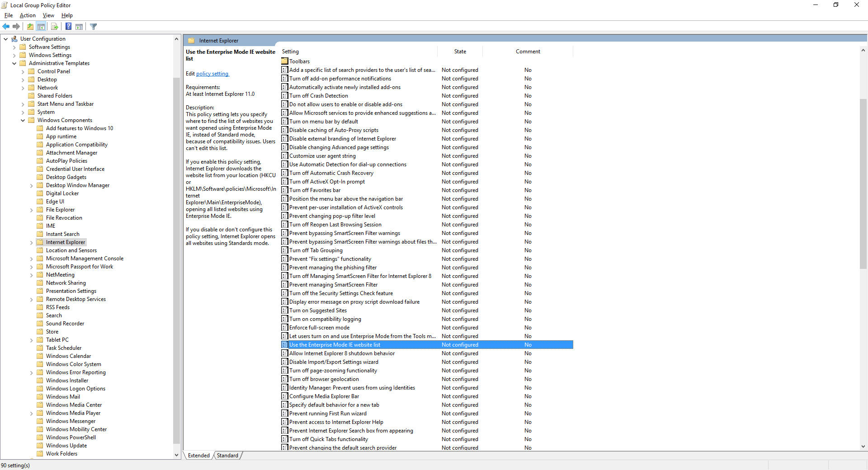The height and width of the screenshot is (470, 868).
Task: Click the folder icon in the Internet Explorer header
Action: pos(191,41)
